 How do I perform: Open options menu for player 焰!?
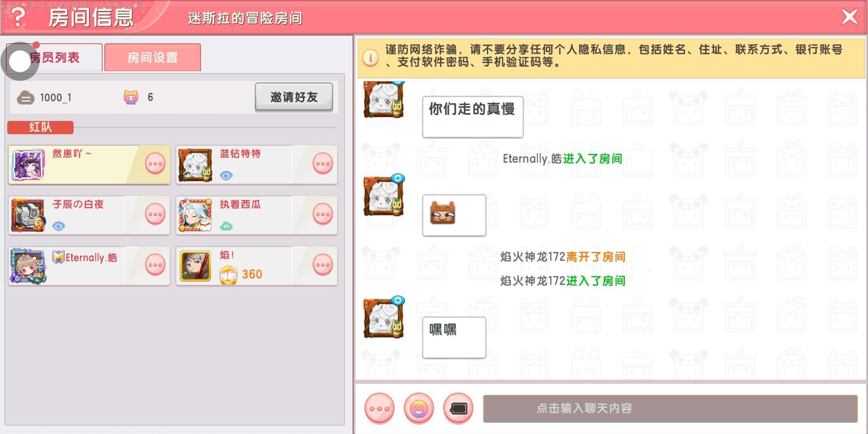(x=323, y=265)
